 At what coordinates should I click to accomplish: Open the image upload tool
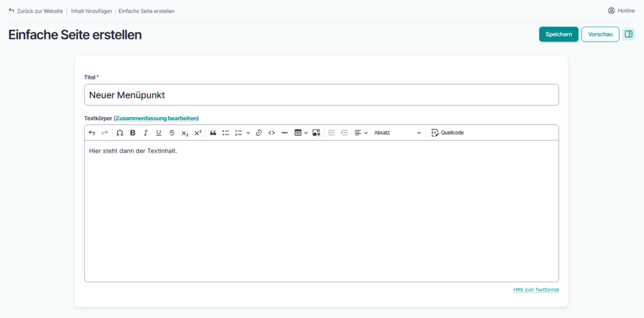(x=316, y=133)
